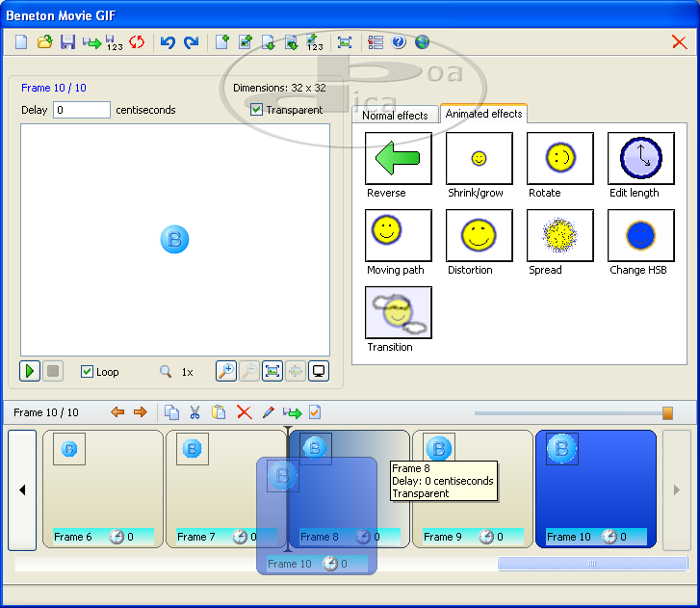Open the new blank document icon

pos(21,42)
